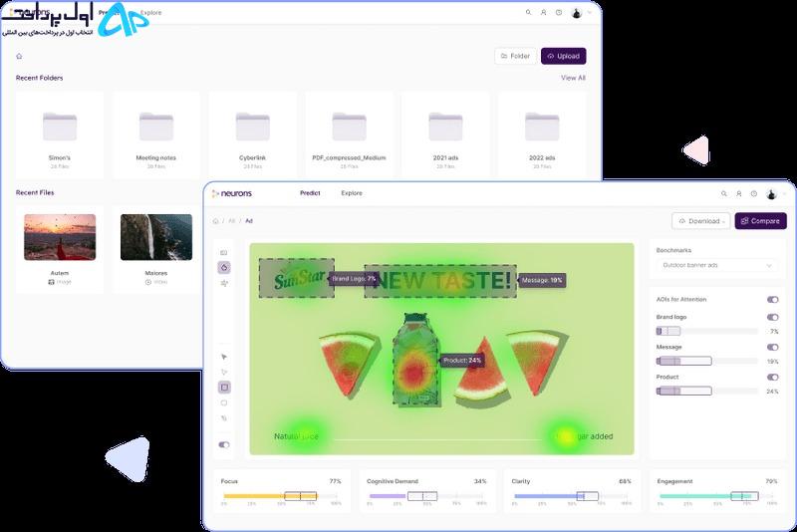797x532 pixels.
Task: Choose the solid arrow pointer tool
Action: tap(224, 357)
